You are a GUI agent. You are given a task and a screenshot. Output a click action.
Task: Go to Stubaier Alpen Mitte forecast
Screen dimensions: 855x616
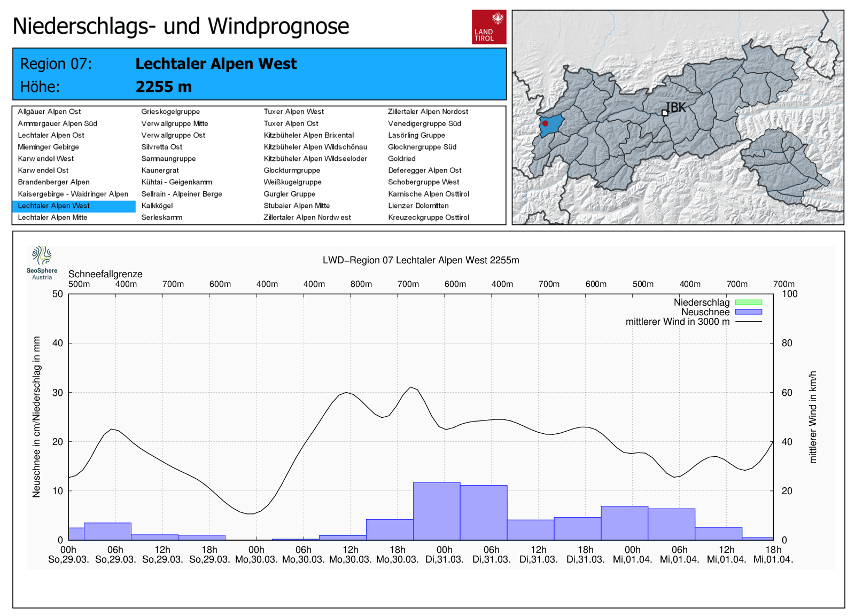click(x=297, y=206)
